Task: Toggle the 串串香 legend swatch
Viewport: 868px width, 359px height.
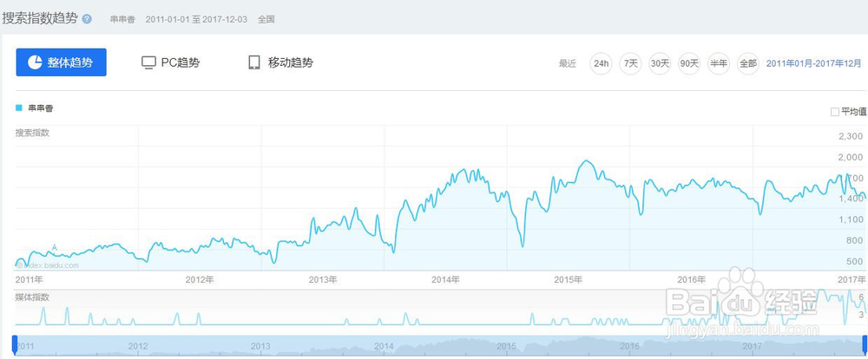Action: pyautogui.click(x=19, y=108)
